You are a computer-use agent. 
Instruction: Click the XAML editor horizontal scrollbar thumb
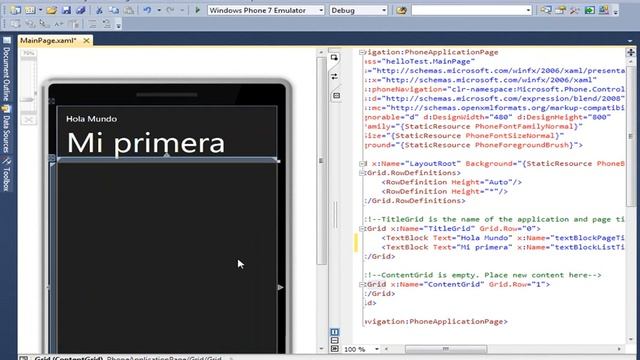tap(446, 349)
